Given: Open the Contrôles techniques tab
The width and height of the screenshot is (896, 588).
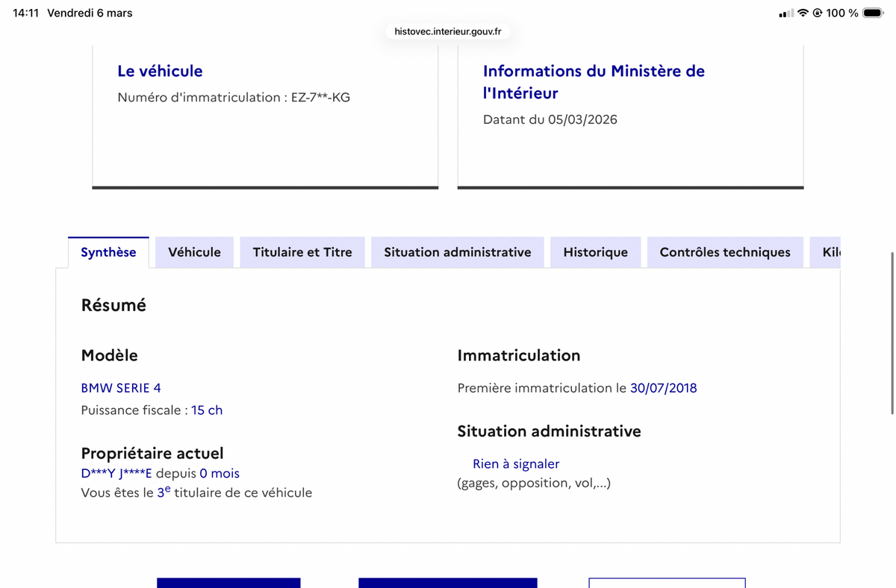Looking at the screenshot, I should (725, 252).
